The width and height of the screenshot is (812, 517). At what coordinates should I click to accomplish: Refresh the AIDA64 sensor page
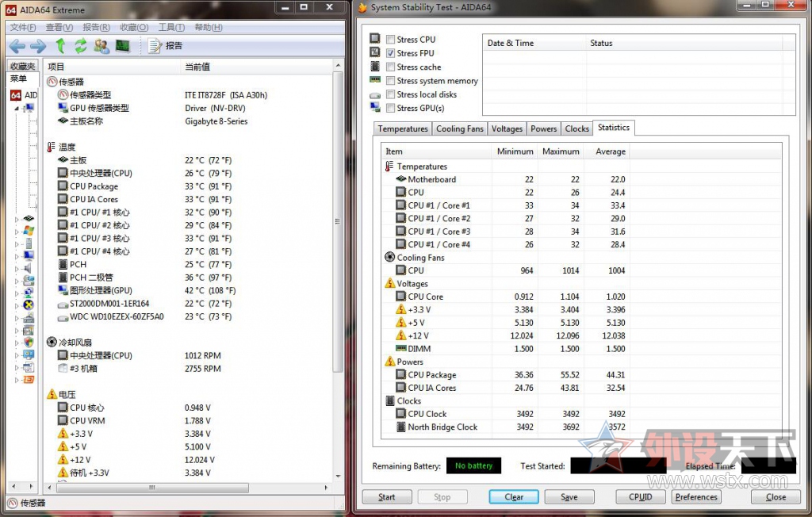point(80,46)
